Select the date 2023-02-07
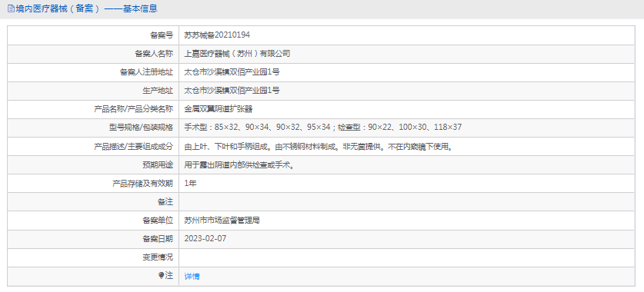644x292 pixels. [x=205, y=239]
